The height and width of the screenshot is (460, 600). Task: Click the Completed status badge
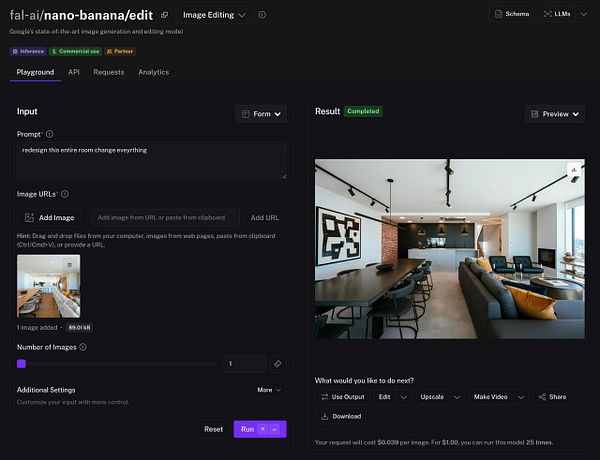(x=363, y=111)
